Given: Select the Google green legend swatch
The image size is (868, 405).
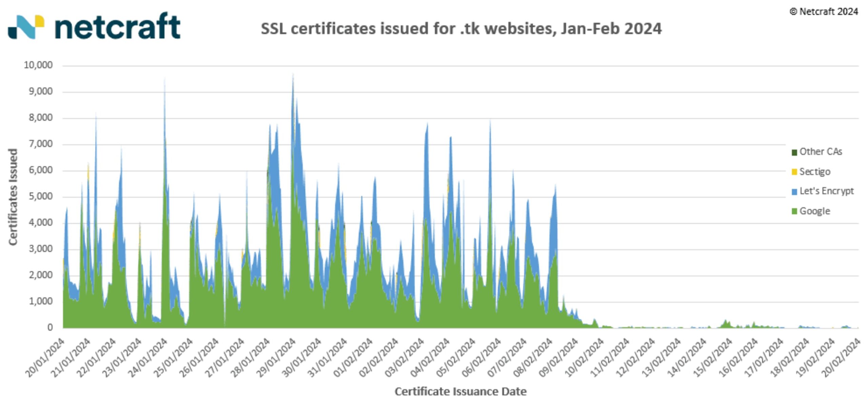Looking at the screenshot, I should pos(794,211).
